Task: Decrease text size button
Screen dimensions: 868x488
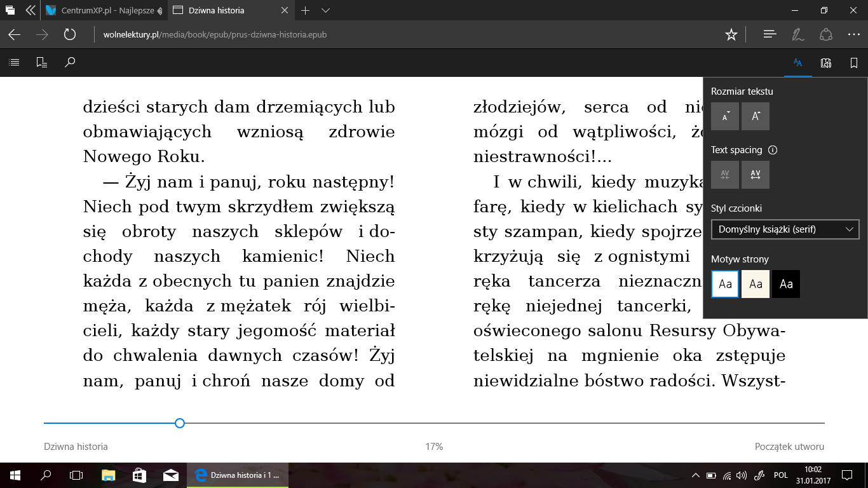Action: 725,116
